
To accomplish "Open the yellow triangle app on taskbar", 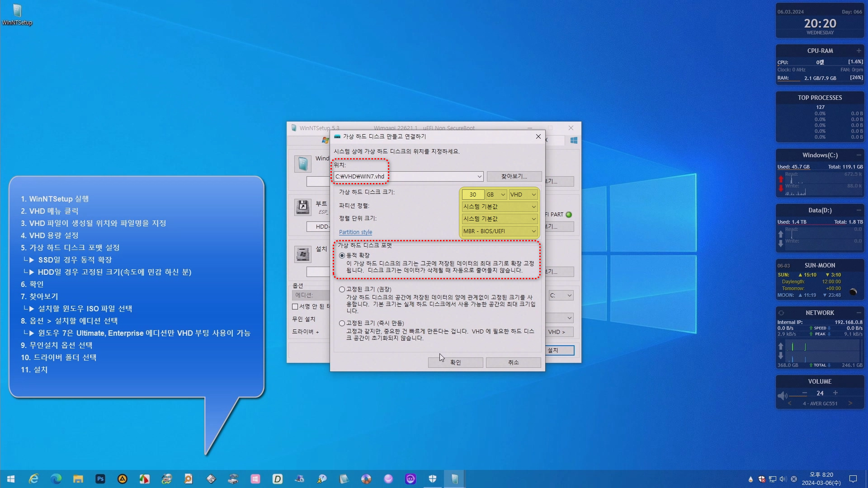I will pos(123,479).
